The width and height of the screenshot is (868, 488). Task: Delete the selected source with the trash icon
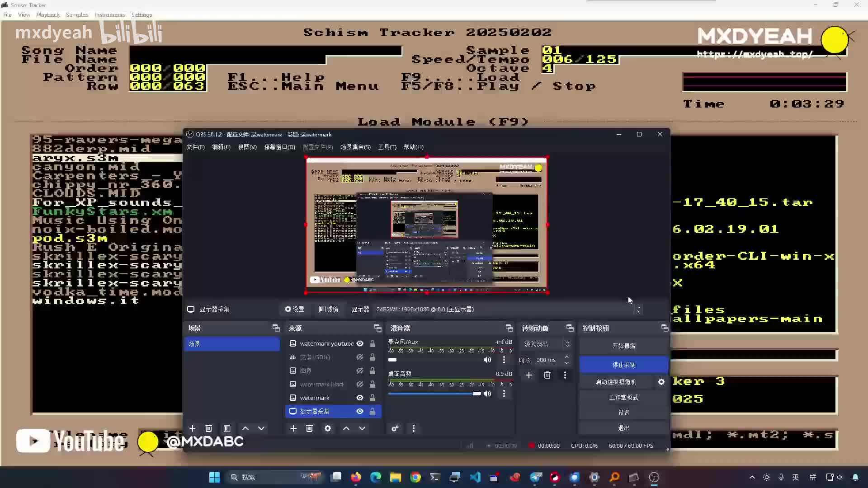[x=309, y=428]
